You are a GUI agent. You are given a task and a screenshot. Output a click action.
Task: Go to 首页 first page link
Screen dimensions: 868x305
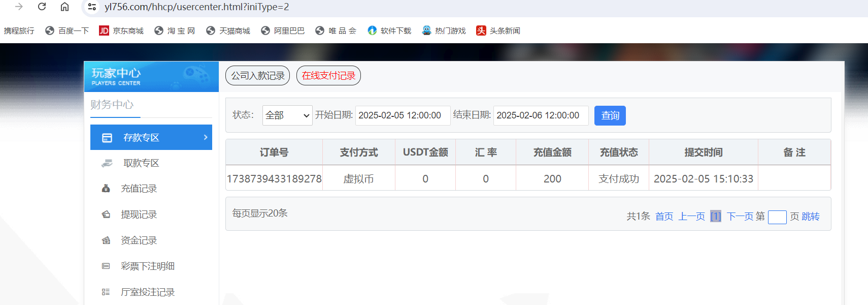[x=664, y=217]
